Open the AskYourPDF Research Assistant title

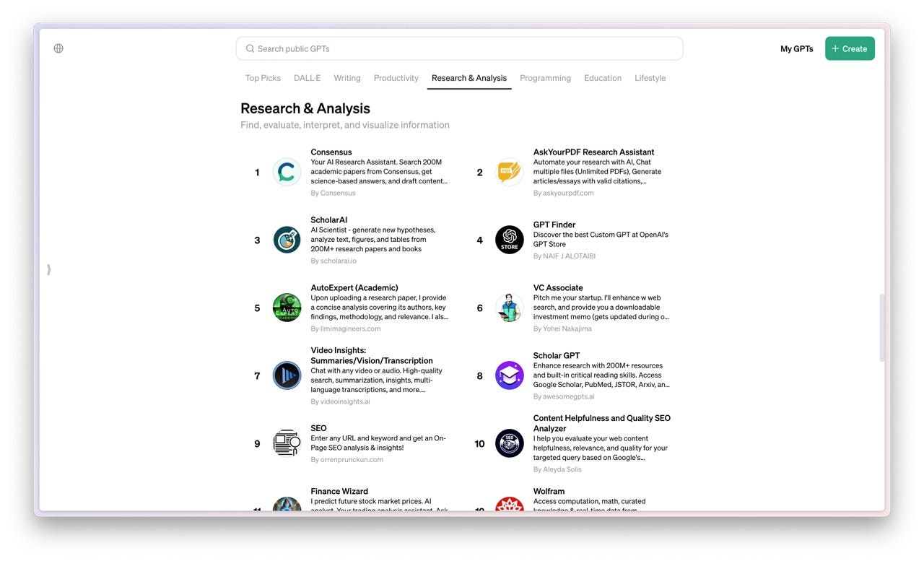(x=593, y=152)
